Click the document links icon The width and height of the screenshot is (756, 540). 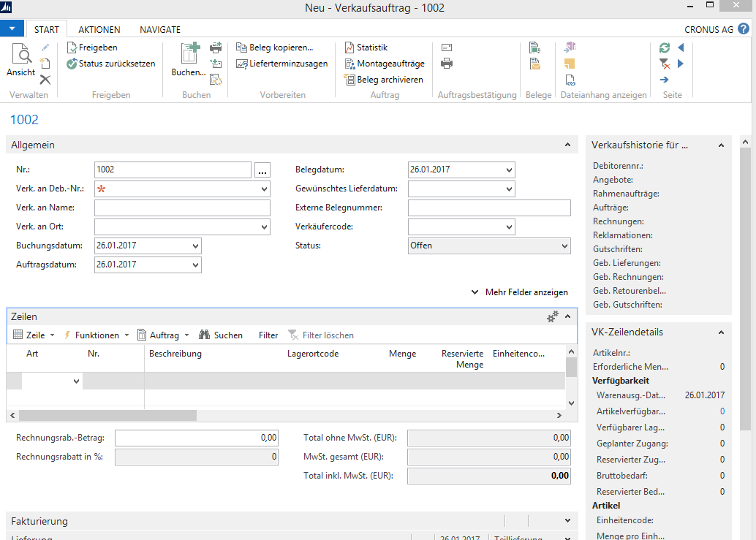570,80
